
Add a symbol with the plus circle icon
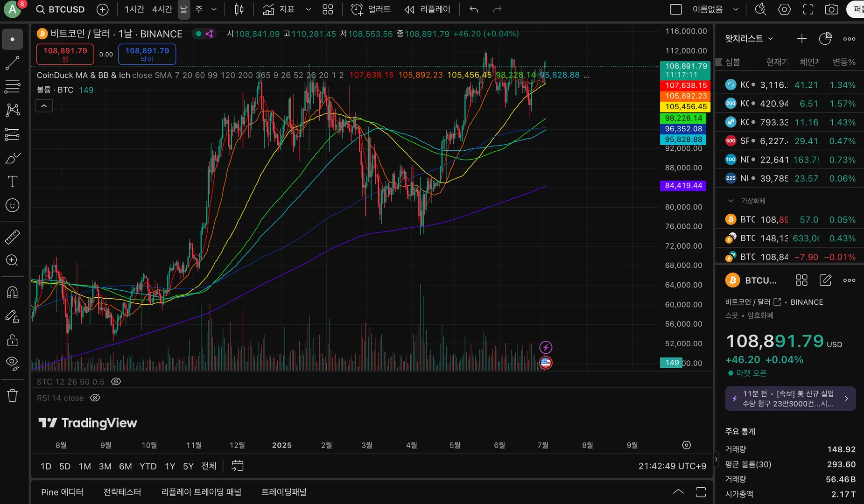click(102, 9)
